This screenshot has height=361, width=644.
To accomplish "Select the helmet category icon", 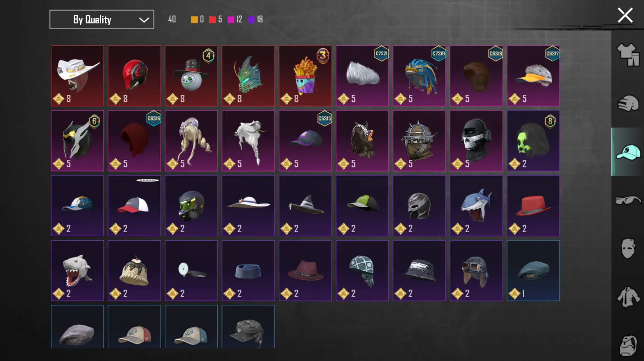I will click(628, 103).
